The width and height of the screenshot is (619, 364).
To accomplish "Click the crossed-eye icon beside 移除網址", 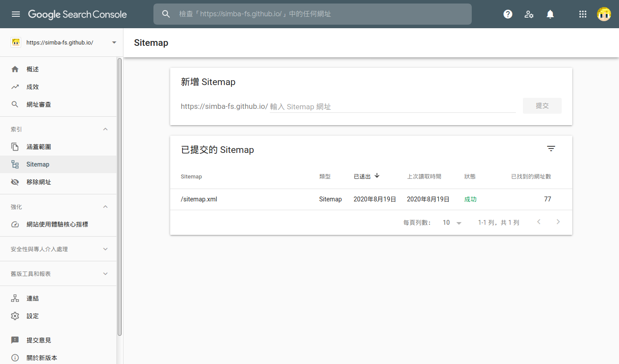I will pos(15,182).
